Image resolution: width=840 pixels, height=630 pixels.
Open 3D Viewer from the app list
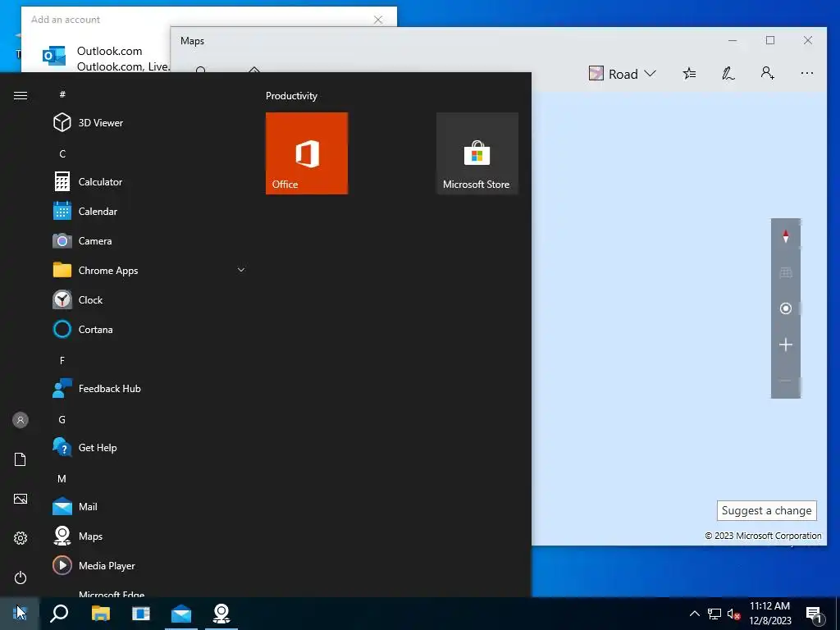(150, 123)
